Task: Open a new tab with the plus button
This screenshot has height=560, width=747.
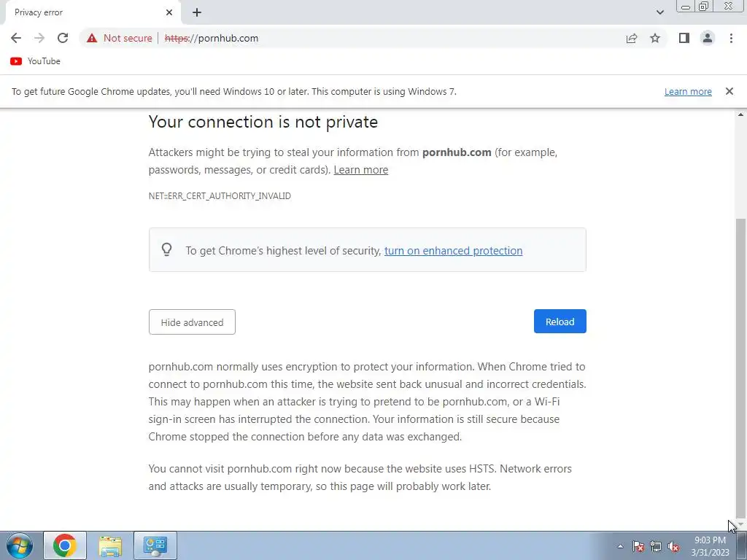Action: click(x=197, y=12)
